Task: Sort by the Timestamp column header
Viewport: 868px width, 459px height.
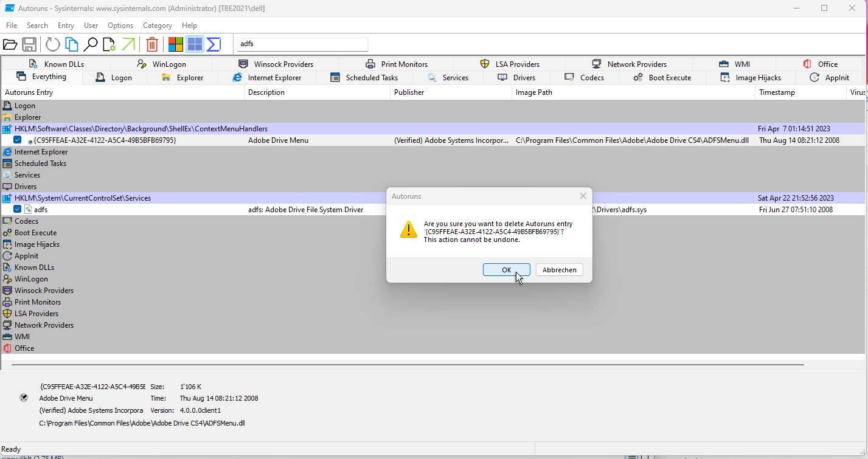Action: pos(800,92)
